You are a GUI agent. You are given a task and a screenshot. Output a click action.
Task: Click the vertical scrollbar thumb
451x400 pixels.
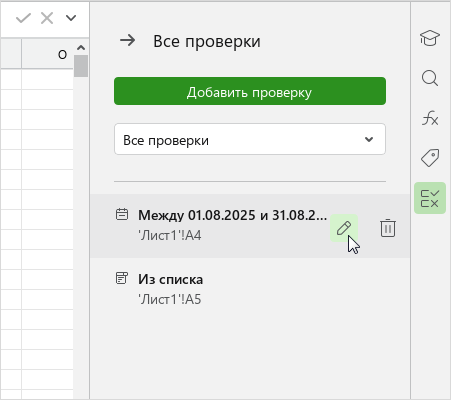tap(81, 66)
